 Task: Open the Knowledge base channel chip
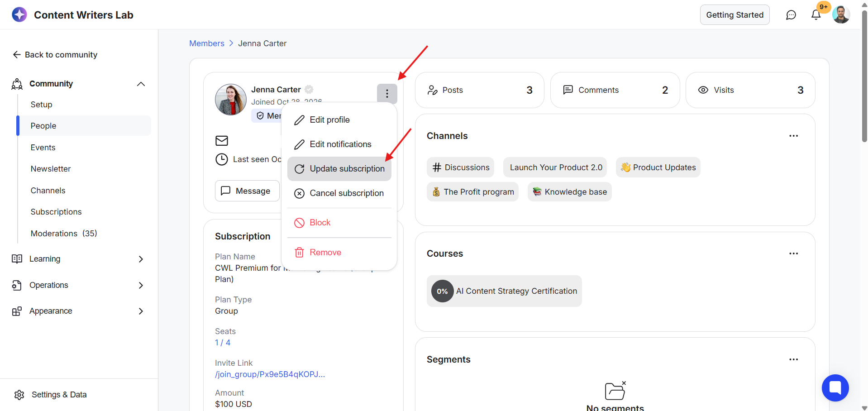pyautogui.click(x=569, y=192)
